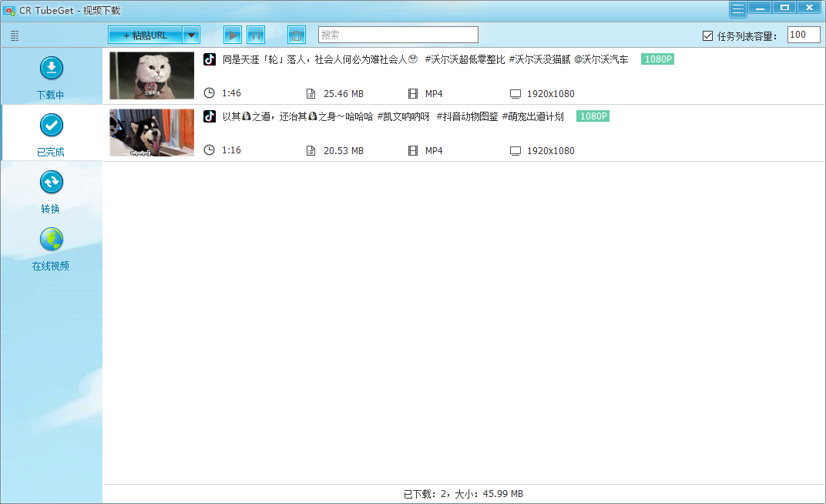Minimize the CR TubeGet window
Viewport: 826px width, 504px height.
click(x=760, y=8)
